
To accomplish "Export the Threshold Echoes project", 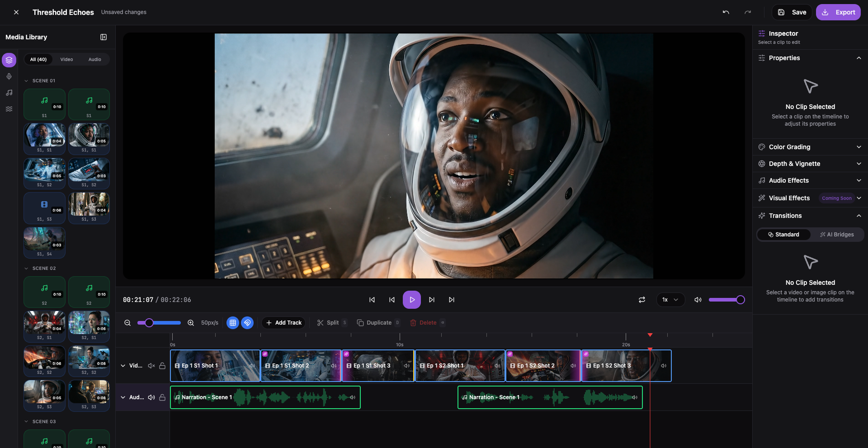I will [x=839, y=12].
